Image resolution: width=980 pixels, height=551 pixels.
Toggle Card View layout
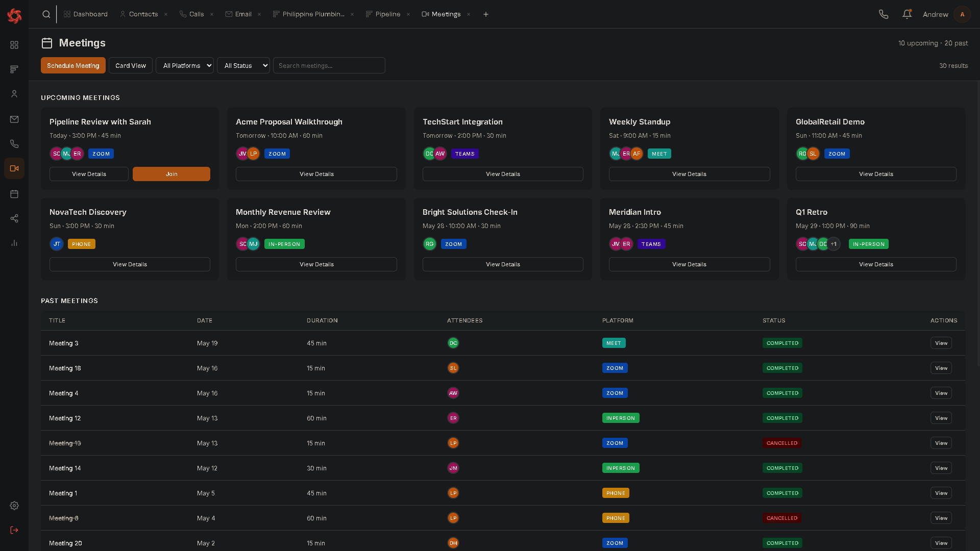pos(131,65)
